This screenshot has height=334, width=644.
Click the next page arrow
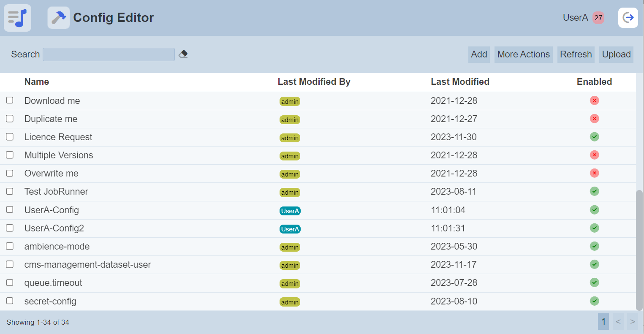pyautogui.click(x=632, y=322)
